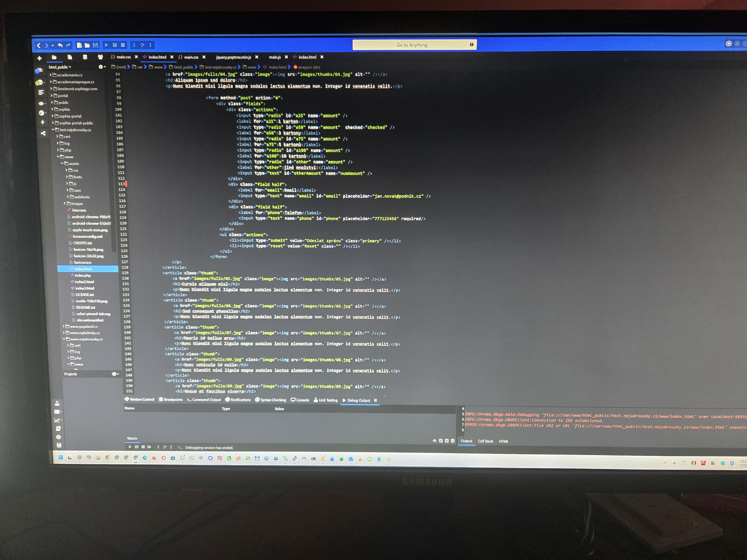This screenshot has height=560, width=747.
Task: Switch to the Call Stack view
Action: click(x=485, y=441)
